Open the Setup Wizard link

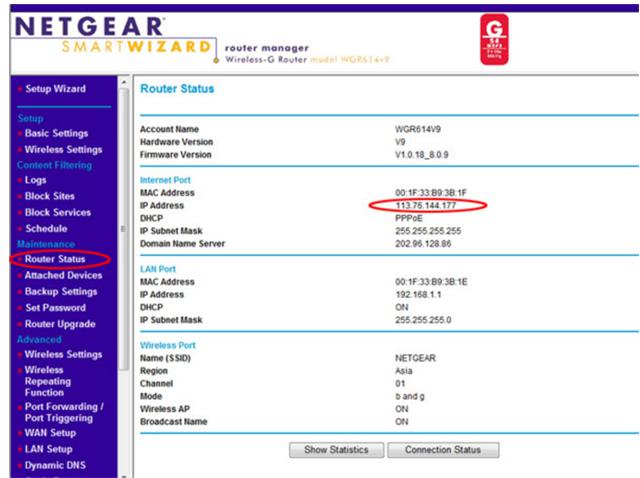56,89
